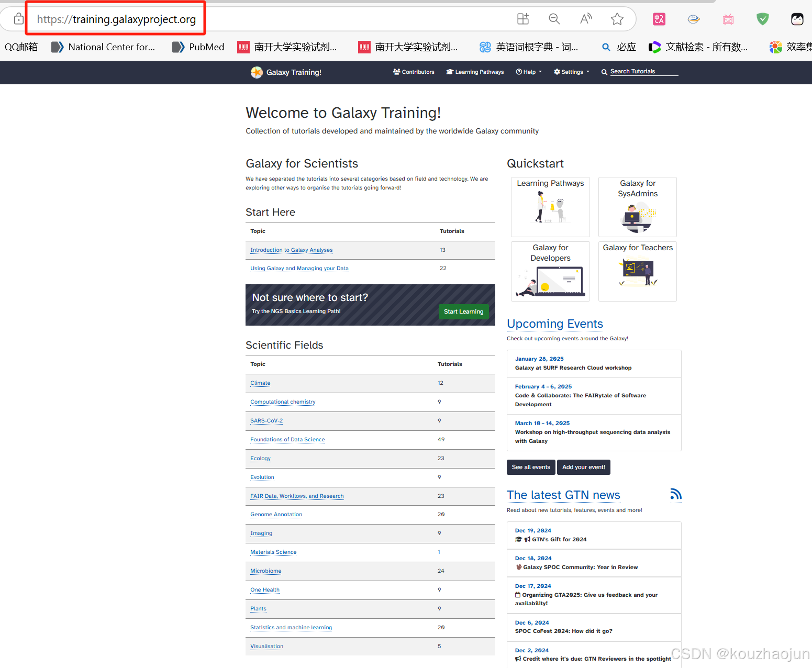The width and height of the screenshot is (812, 668).
Task: Activate the read aloud icon
Action: click(x=586, y=19)
